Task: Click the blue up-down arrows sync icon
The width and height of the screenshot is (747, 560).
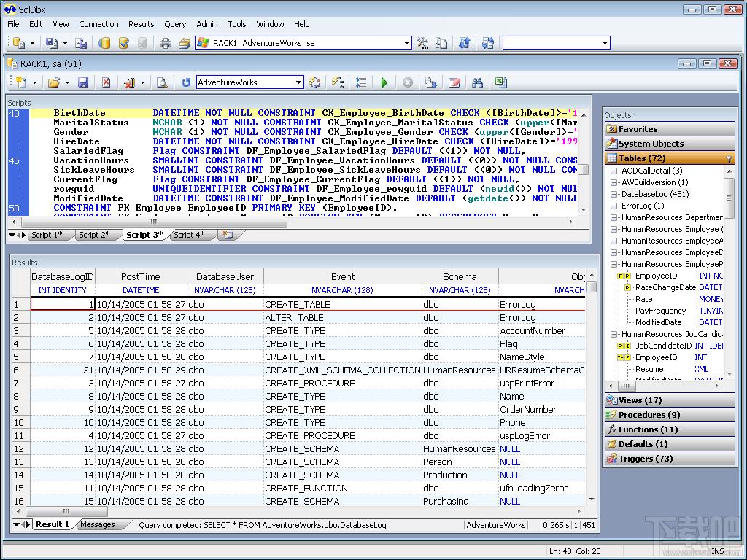Action: point(465,43)
